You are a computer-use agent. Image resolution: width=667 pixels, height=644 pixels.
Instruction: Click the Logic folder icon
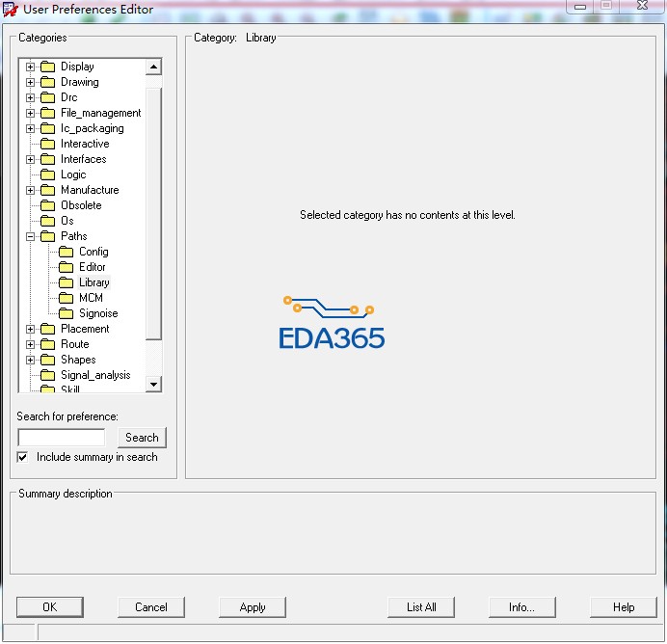[x=47, y=174]
